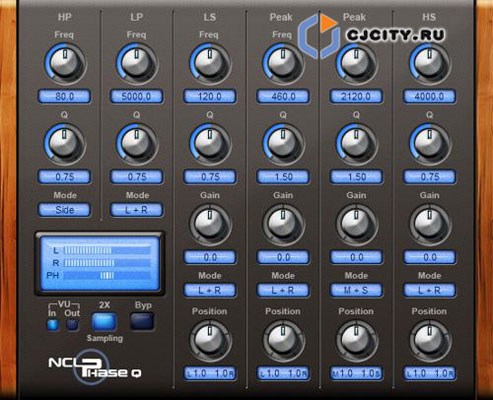493x400 pixels.
Task: Select the Gain value 0.0 of 460.0 Peak band
Action: click(x=283, y=257)
